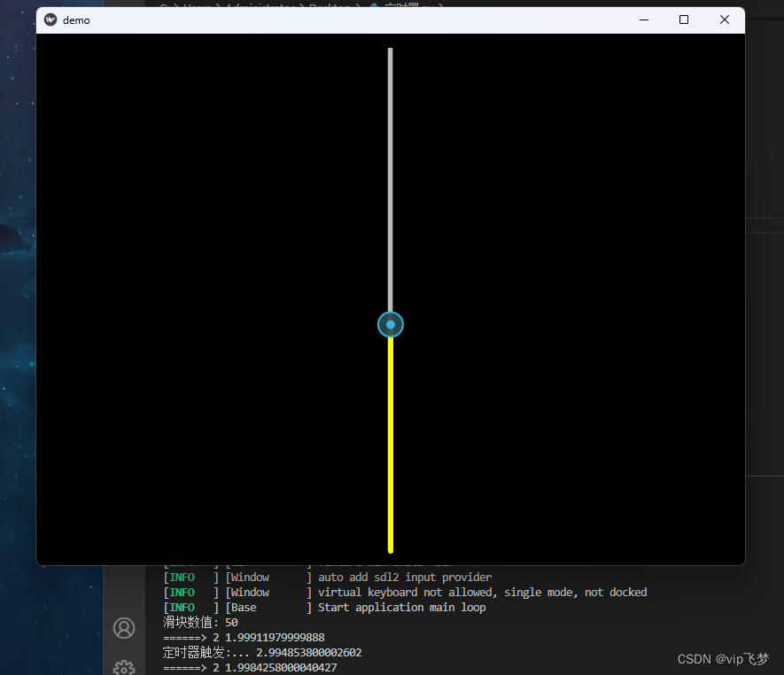This screenshot has width=784, height=675.
Task: Click the blue slider handle knob
Action: 391,324
